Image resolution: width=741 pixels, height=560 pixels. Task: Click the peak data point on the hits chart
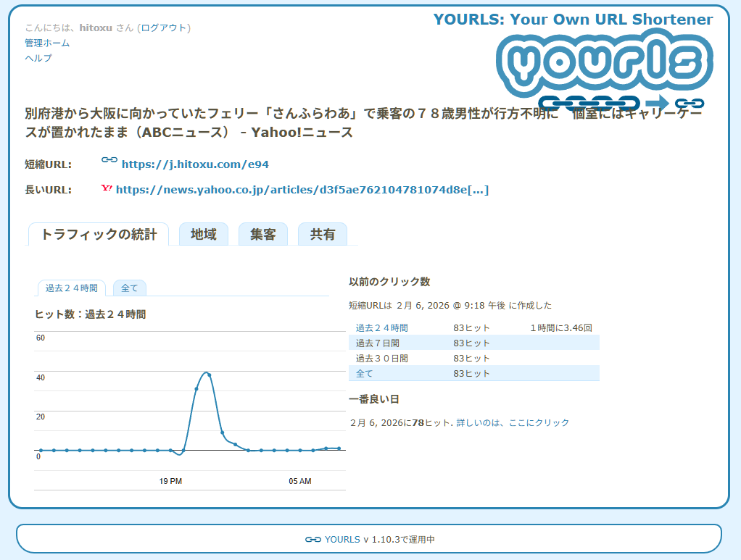click(209, 375)
